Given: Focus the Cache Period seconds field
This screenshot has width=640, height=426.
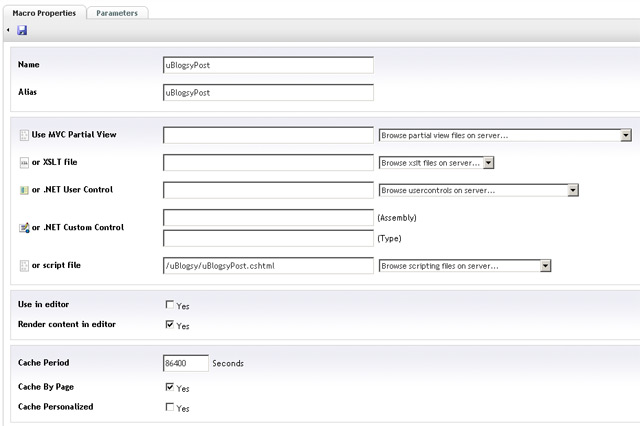Looking at the screenshot, I should [185, 363].
